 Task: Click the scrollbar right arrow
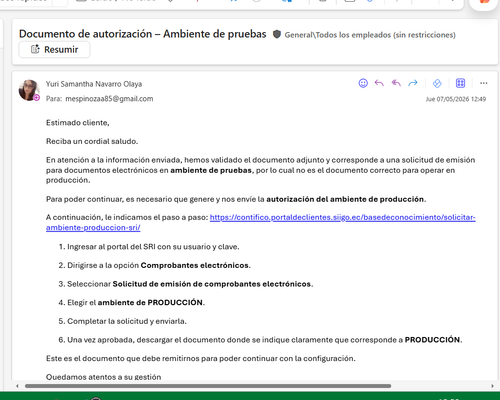(492, 386)
